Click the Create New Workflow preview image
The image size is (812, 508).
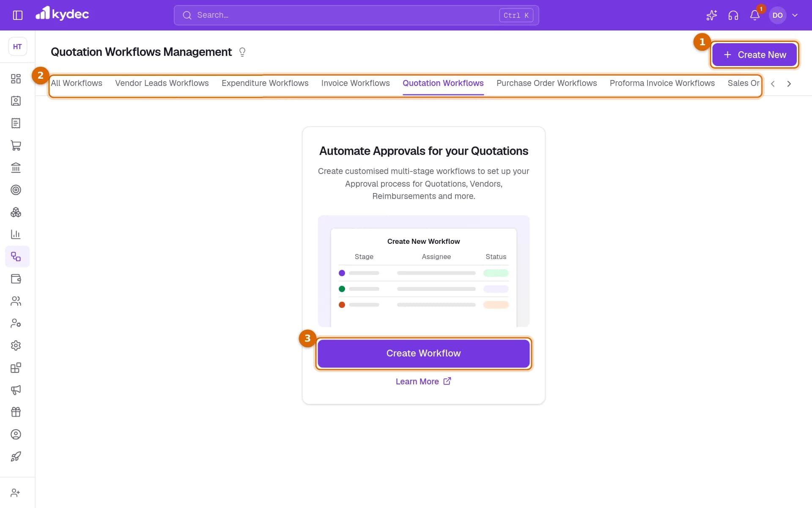click(424, 271)
